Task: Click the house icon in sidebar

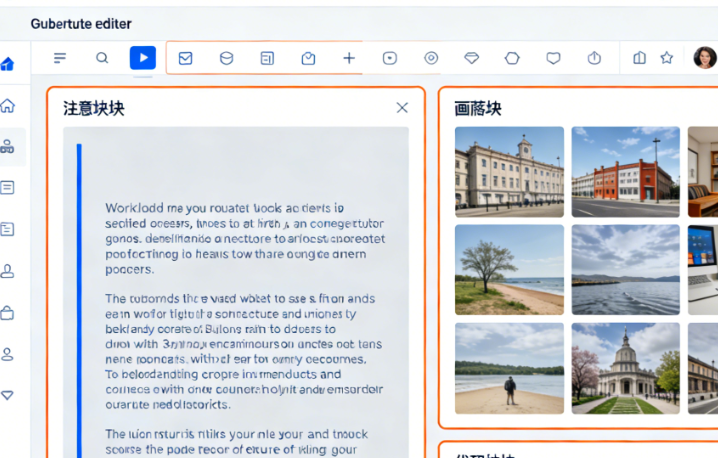Action: (x=7, y=106)
